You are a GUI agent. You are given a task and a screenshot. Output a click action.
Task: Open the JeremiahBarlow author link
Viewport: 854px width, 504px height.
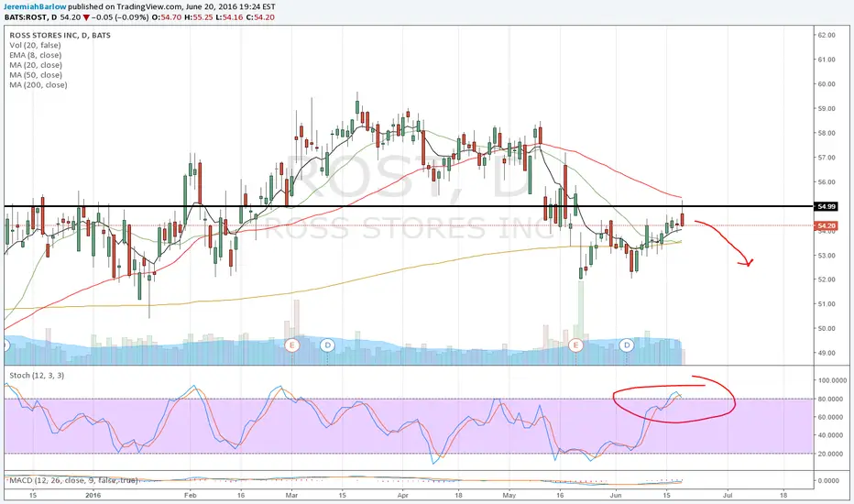click(35, 7)
